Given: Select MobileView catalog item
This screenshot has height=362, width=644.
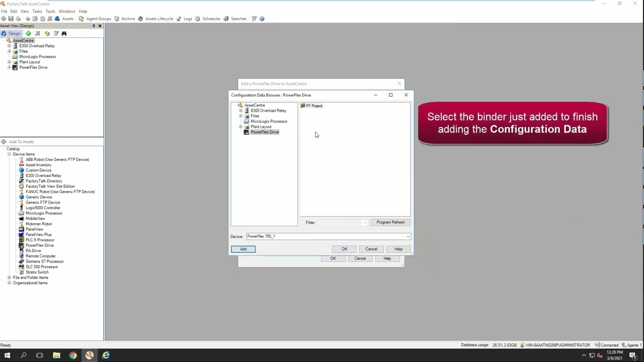Looking at the screenshot, I should point(35,219).
